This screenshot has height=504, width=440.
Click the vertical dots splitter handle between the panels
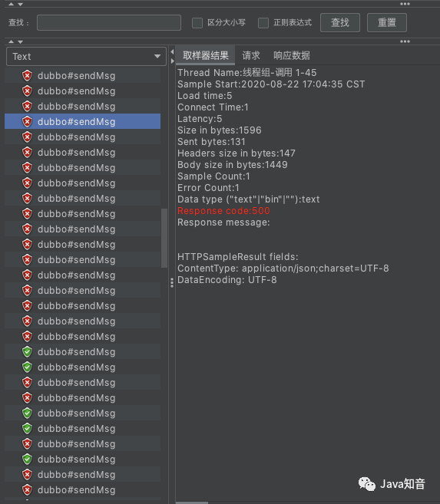(172, 283)
